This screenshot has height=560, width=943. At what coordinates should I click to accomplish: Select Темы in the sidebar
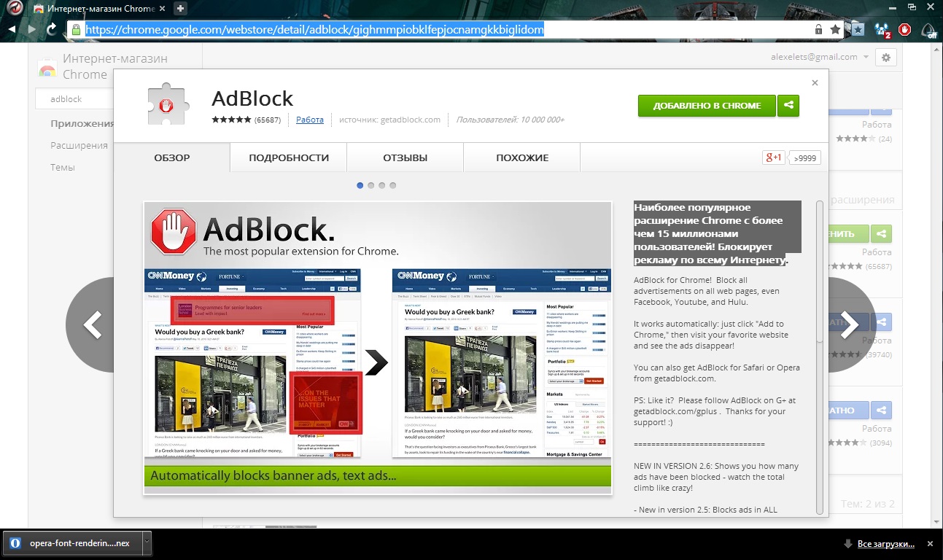(63, 167)
